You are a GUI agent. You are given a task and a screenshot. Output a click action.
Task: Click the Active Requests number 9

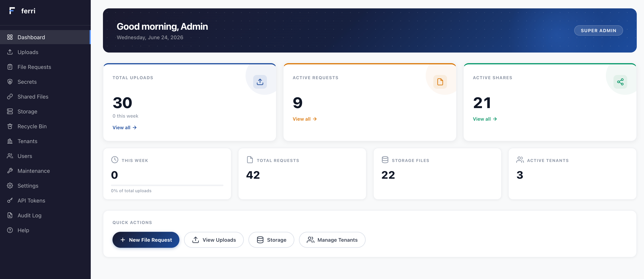297,103
